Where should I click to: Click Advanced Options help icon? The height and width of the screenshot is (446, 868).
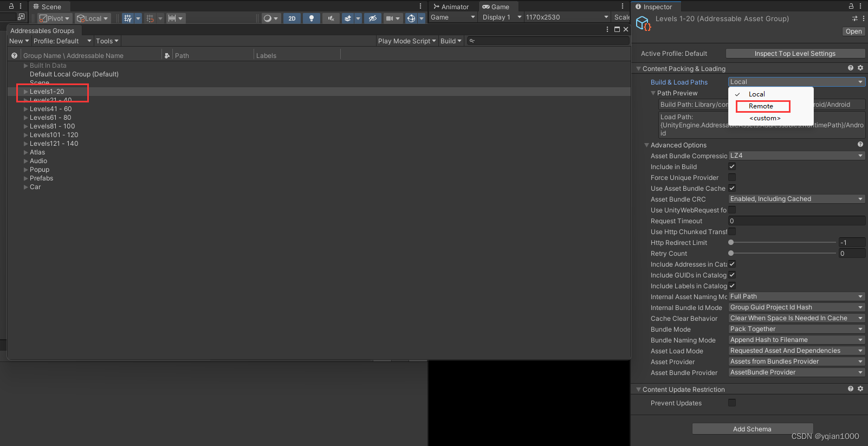click(x=860, y=144)
